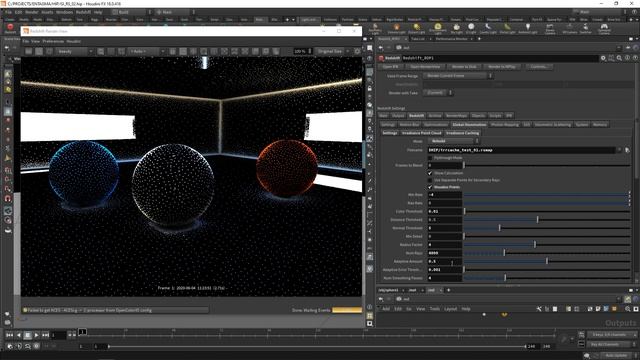Uncheck the Show Calculation checkbox
This screenshot has width=640, height=360.
click(x=430, y=173)
